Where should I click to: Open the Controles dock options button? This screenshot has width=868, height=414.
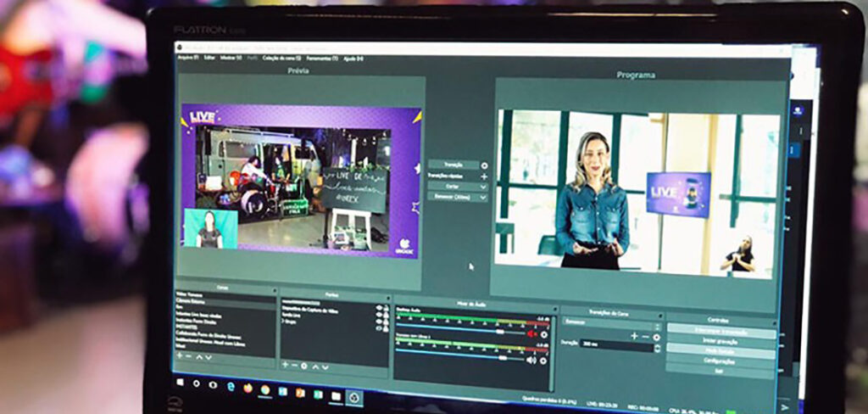(773, 322)
